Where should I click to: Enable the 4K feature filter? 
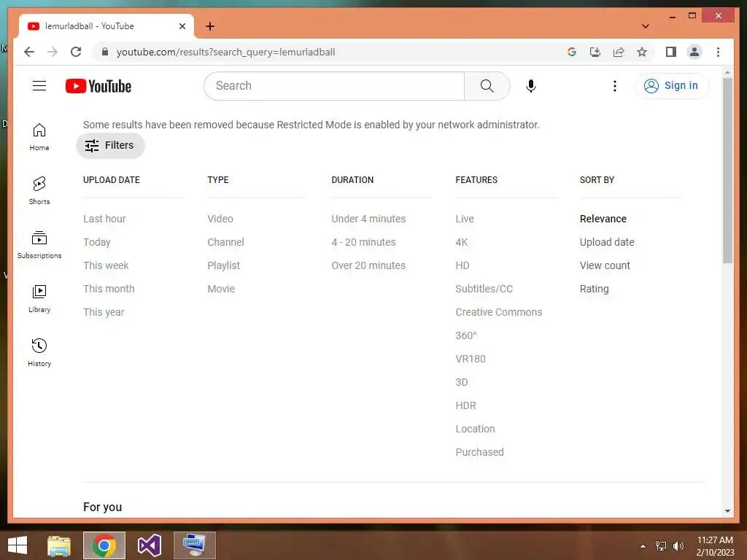462,242
